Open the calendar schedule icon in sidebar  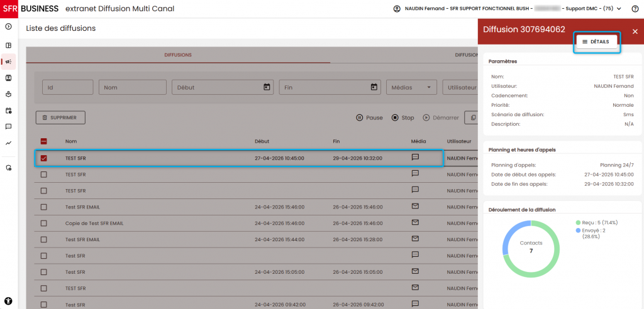click(8, 111)
